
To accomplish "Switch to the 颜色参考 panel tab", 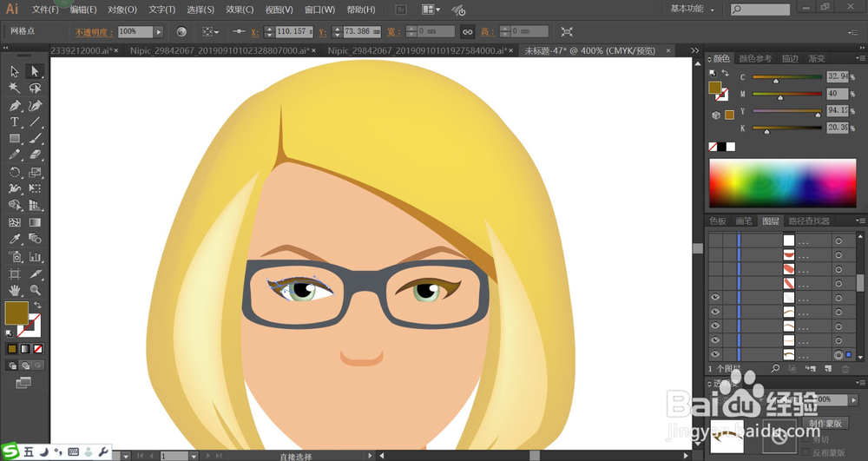I will tap(755, 58).
